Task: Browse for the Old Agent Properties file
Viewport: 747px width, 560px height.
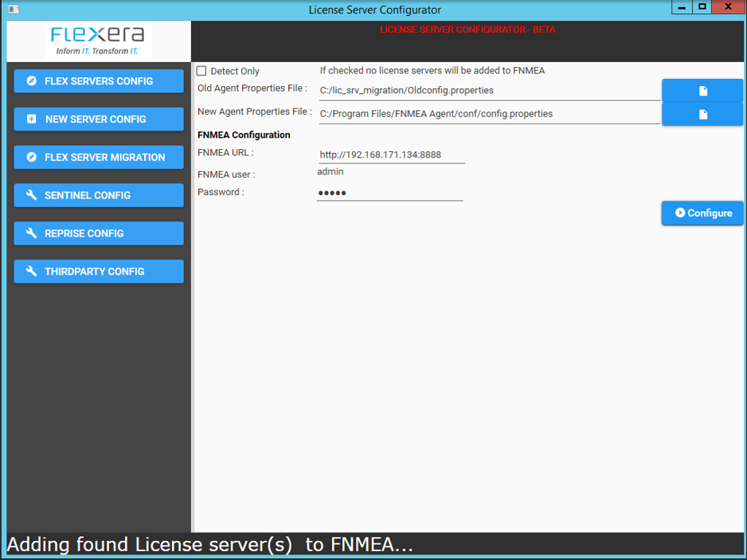Action: (702, 90)
